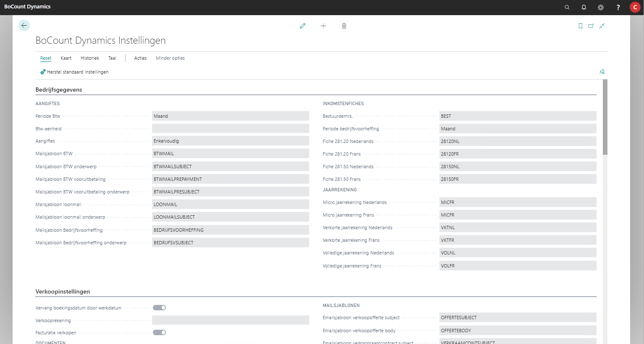Click the pencil edit icon
Image resolution: width=644 pixels, height=344 pixels.
pyautogui.click(x=302, y=26)
